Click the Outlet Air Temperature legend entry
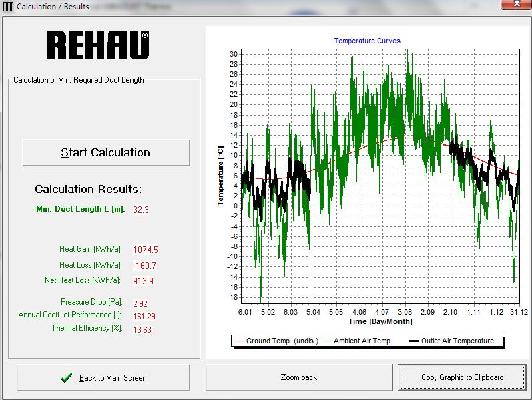Image resolution: width=532 pixels, height=400 pixels. (x=457, y=341)
